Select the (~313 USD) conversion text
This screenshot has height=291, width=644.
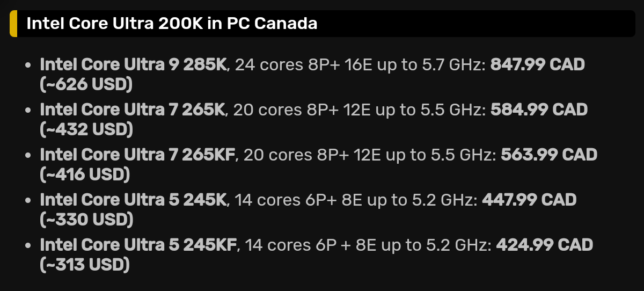coord(85,265)
